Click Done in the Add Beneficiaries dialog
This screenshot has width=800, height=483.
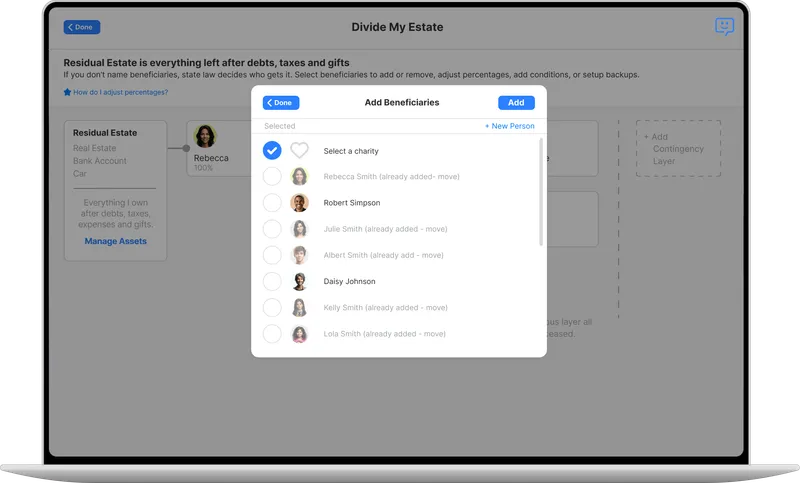(x=281, y=103)
